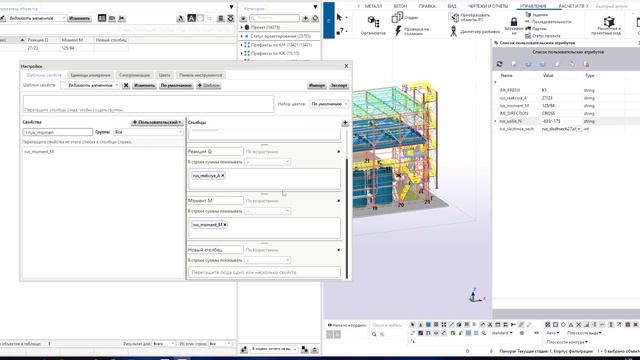
Task: Open the МЕТАЛЛ ribbon tab
Action: [373, 7]
